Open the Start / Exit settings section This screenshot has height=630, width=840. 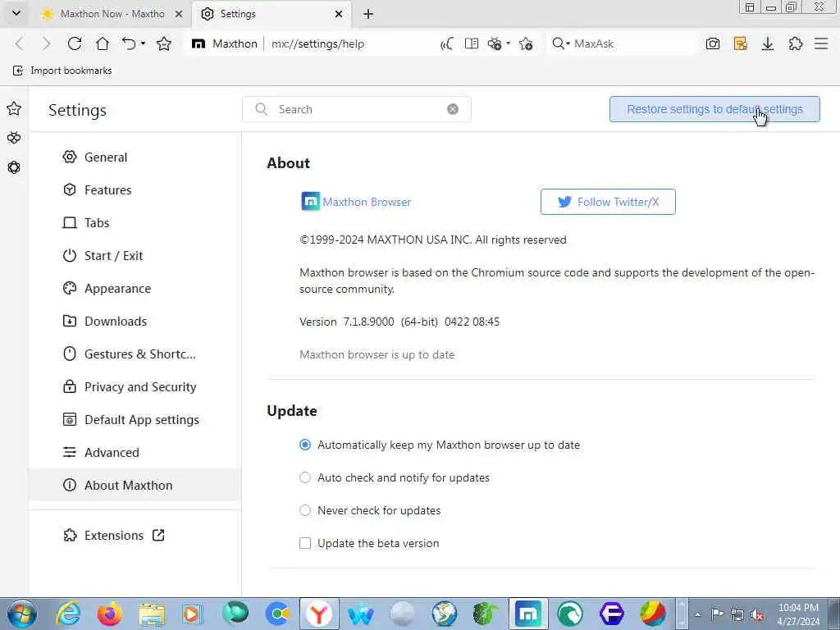tap(135, 256)
